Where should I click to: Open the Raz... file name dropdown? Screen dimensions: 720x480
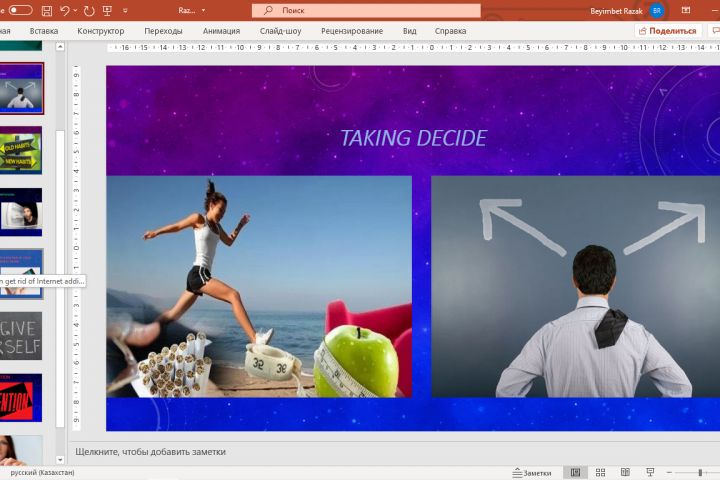192,10
